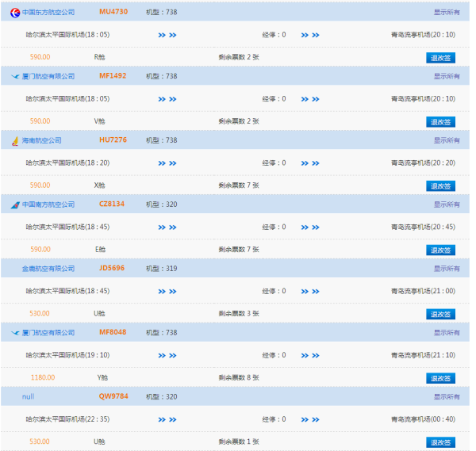Select flight number CZ8134

tap(112, 204)
